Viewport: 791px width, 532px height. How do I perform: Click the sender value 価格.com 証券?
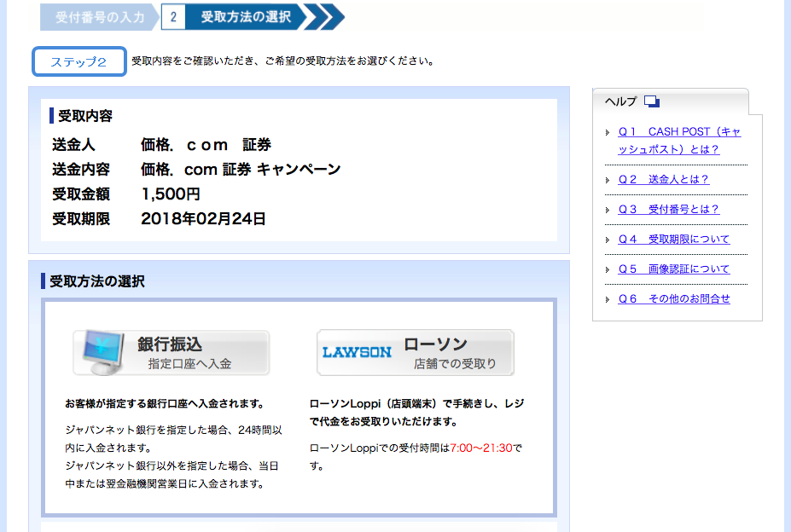click(x=206, y=145)
